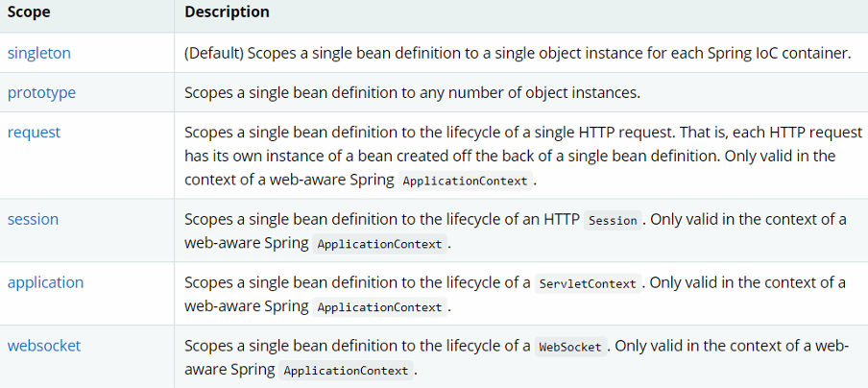The height and width of the screenshot is (388, 868).
Task: Follow the request scope link
Action: (x=34, y=133)
